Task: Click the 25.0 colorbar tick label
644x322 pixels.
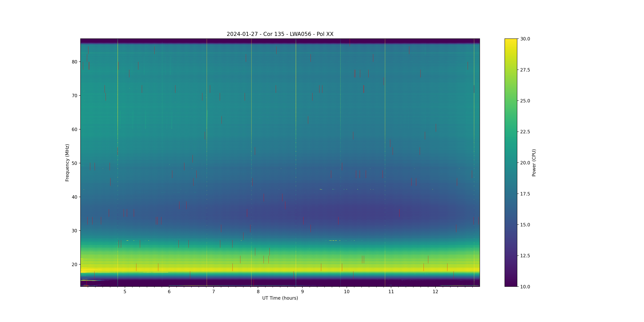Action: (x=525, y=101)
